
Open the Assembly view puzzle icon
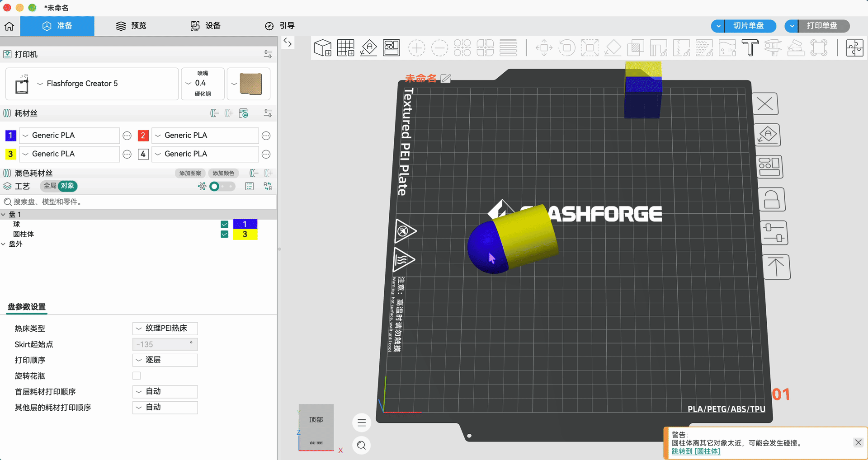[854, 47]
